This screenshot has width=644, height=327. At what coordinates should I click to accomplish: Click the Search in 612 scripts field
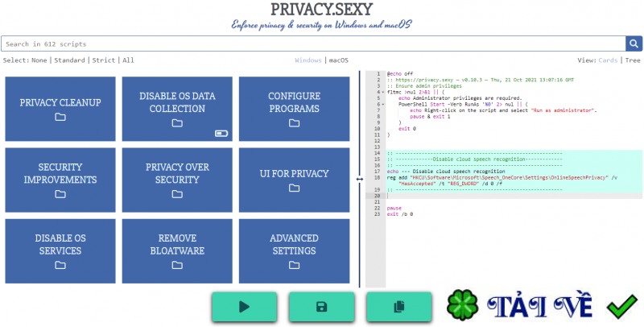[x=313, y=43]
